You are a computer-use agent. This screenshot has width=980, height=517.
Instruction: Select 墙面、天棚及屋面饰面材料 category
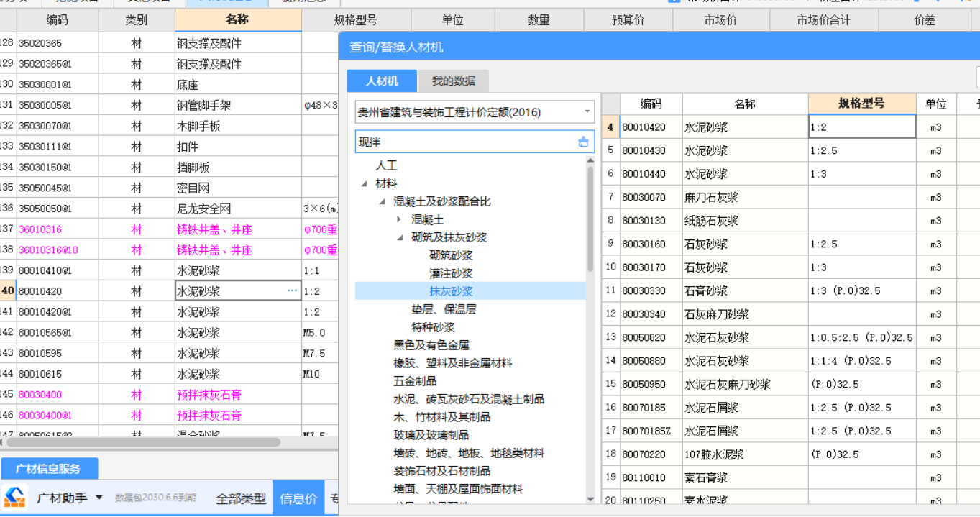coord(458,489)
